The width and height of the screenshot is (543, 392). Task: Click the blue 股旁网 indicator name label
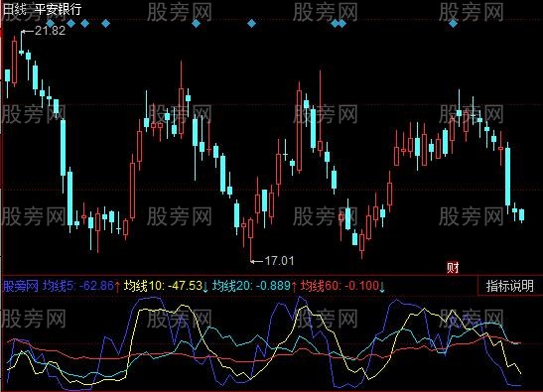(21, 286)
